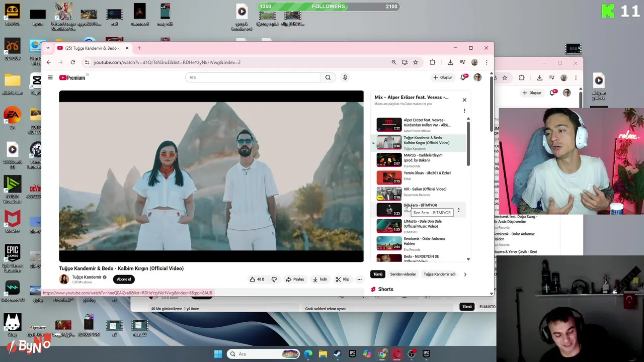644x362 pixels.
Task: Click the Paylaş share button
Action: coord(295,279)
